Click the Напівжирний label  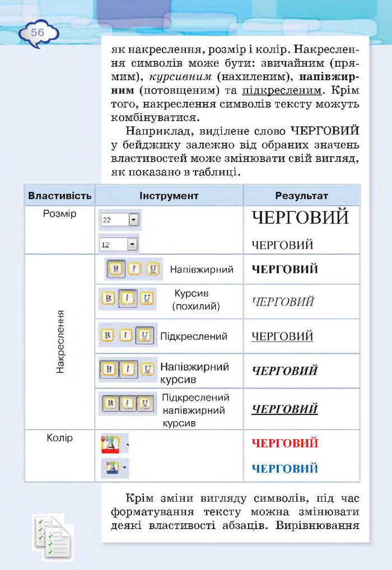[202, 269]
